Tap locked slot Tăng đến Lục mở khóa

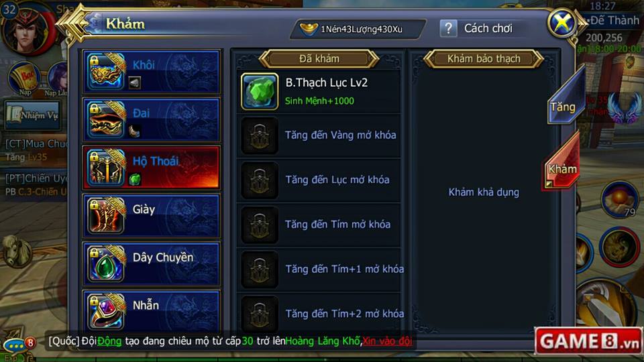[319, 180]
